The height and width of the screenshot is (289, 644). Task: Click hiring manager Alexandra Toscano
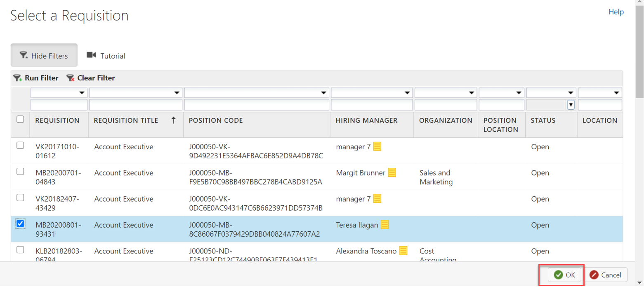366,251
